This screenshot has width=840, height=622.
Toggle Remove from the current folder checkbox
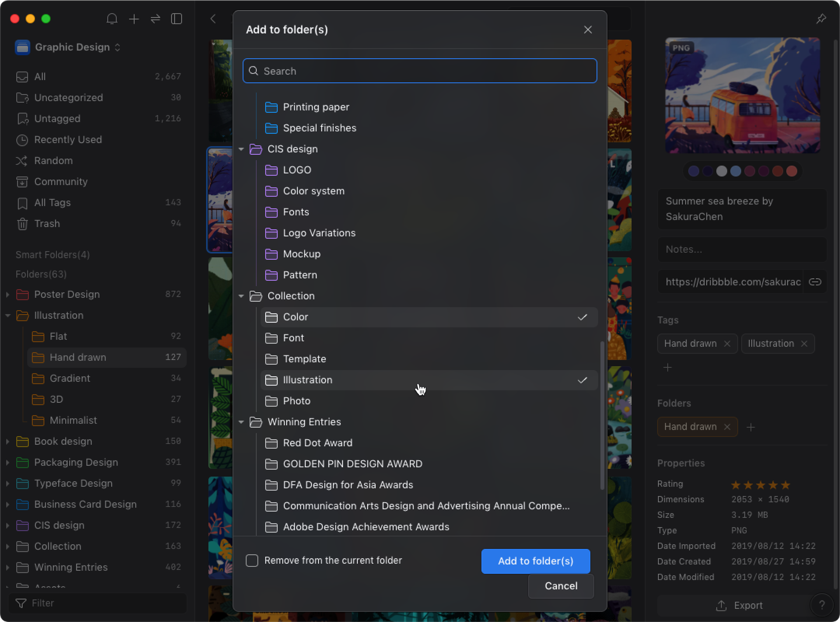[251, 560]
